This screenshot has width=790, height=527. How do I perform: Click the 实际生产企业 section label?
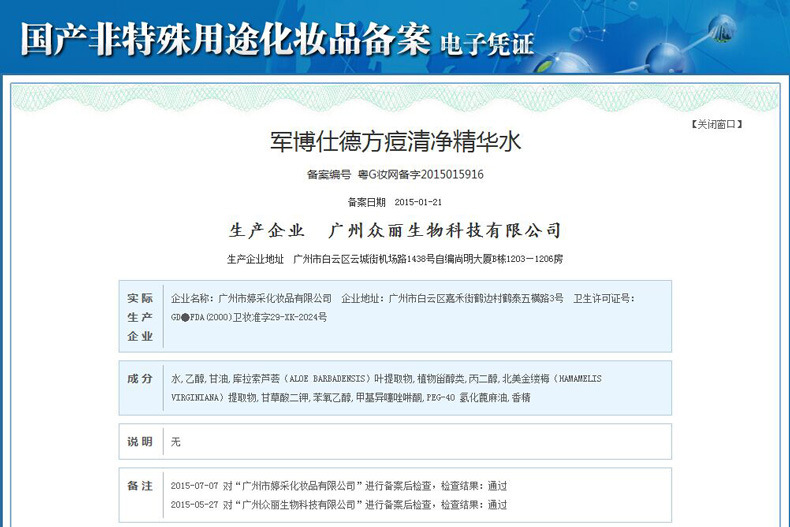tap(140, 317)
